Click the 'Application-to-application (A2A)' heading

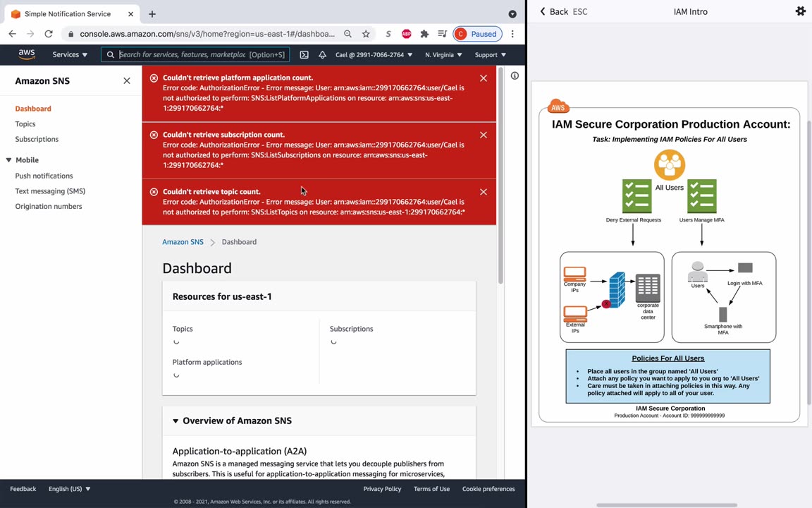click(x=239, y=451)
